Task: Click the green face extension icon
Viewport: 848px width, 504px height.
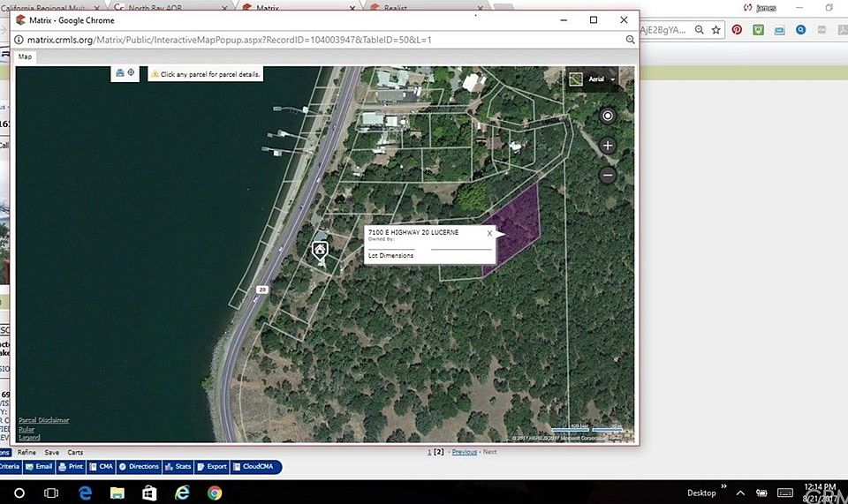Action: (x=758, y=30)
